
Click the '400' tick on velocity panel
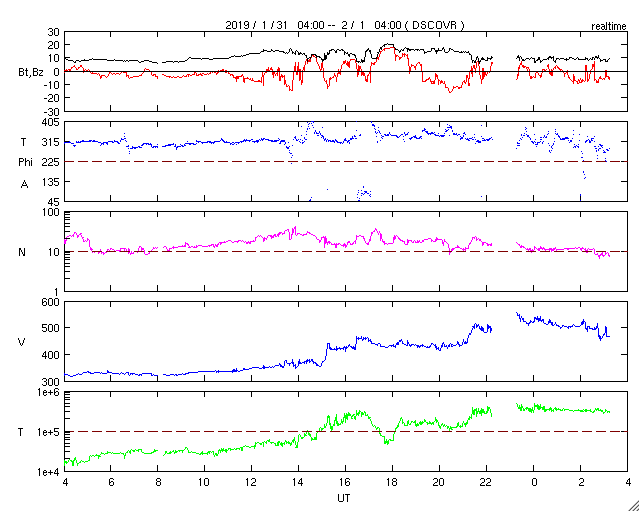[51, 355]
